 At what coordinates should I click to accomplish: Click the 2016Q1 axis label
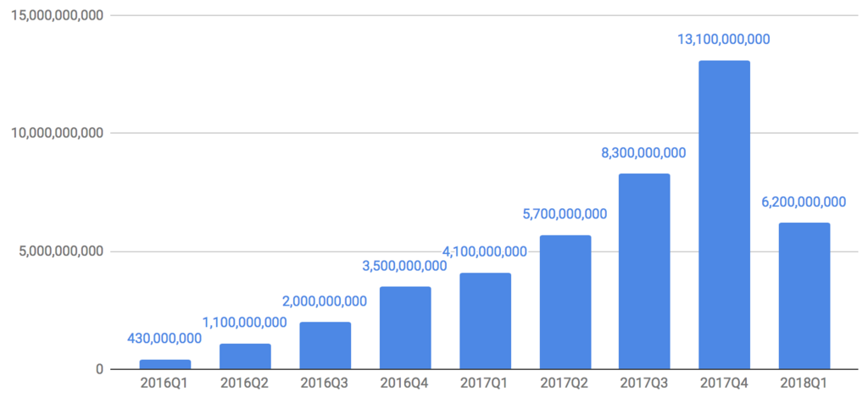click(x=165, y=384)
